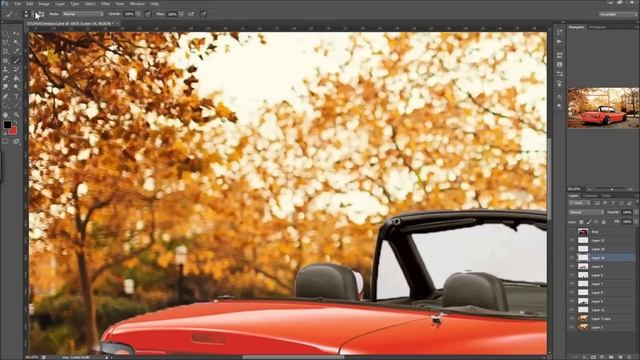This screenshot has width=640, height=360.
Task: Select the Zoom tool
Action: 16,115
